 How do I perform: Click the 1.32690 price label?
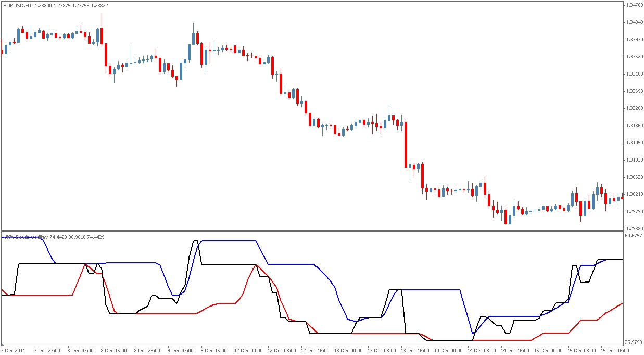pos(635,91)
